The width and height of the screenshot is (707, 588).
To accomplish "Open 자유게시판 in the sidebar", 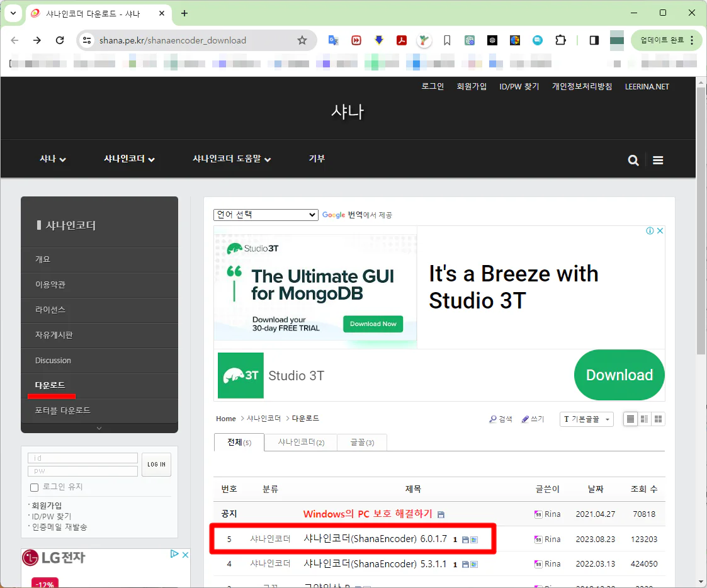I will (x=99, y=335).
